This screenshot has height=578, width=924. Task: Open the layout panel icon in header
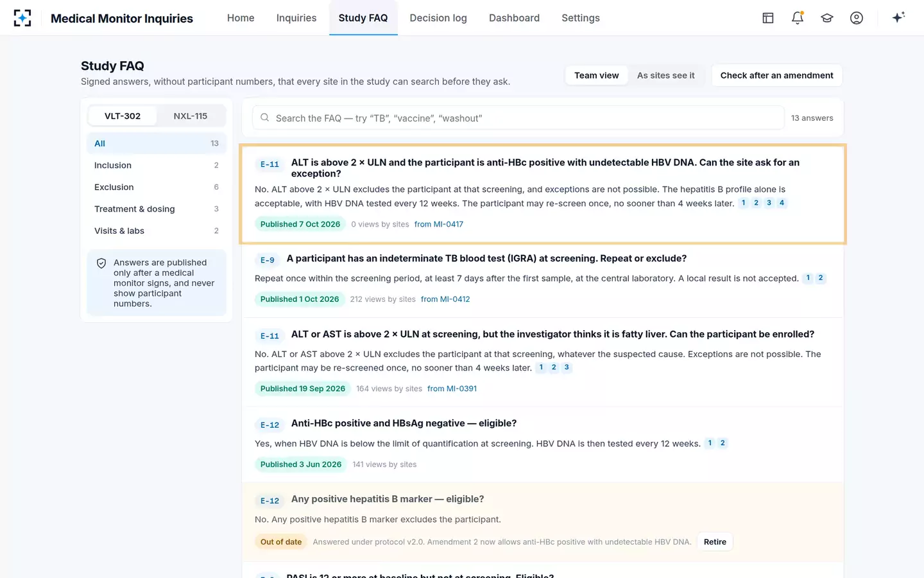[768, 18]
